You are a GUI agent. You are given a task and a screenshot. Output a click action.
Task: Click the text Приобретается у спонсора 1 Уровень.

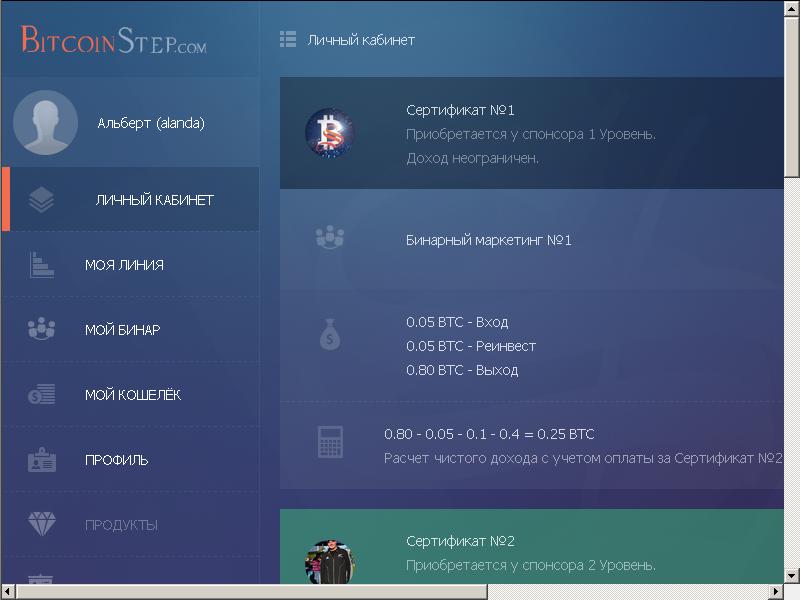point(531,134)
